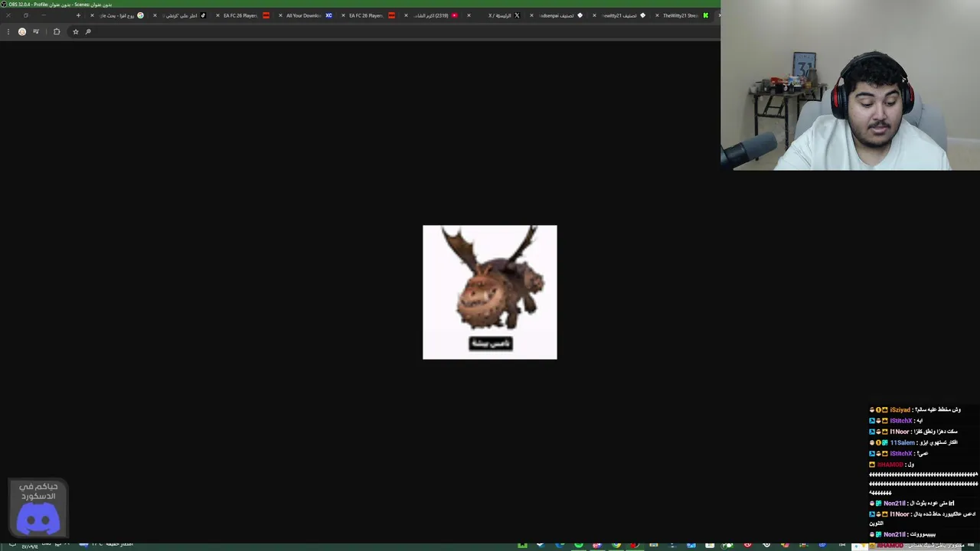Switch to the hewitty21 تصنيف tab
This screenshot has height=551, width=980.
621,15
